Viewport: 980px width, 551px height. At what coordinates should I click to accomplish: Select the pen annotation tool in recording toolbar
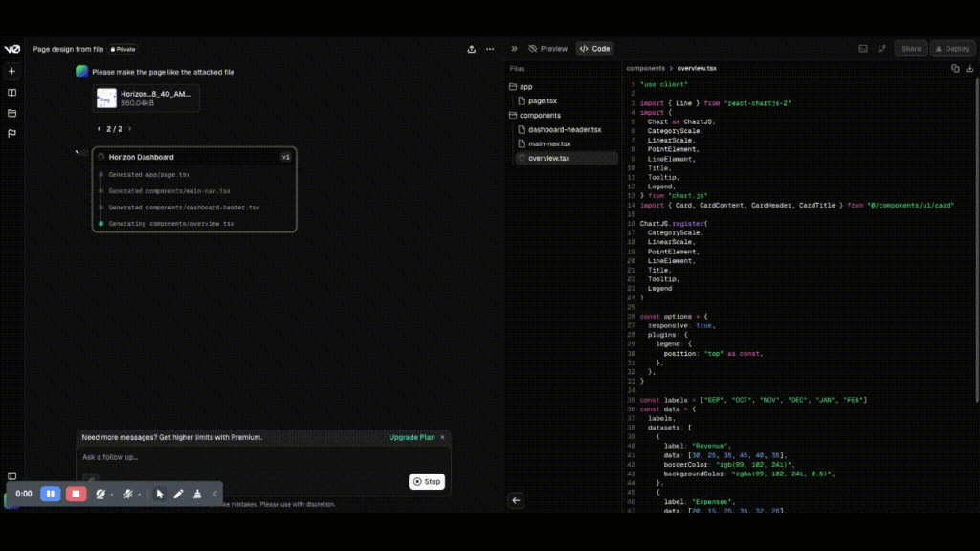point(178,494)
